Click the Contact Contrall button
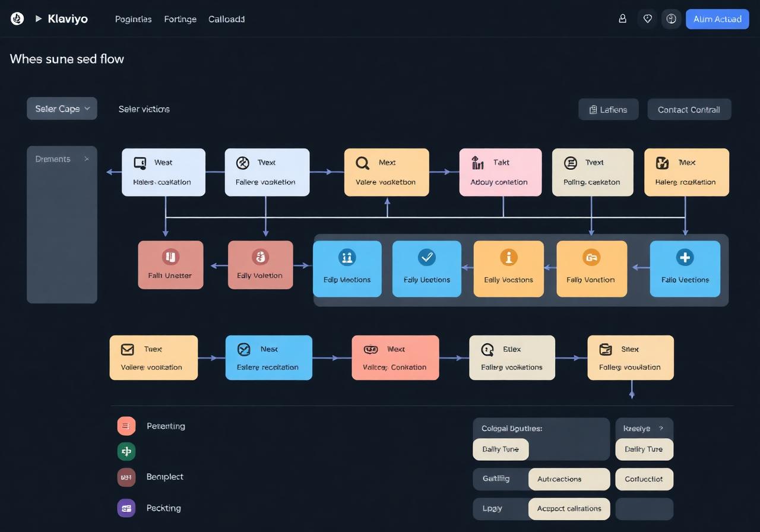760x532 pixels. pyautogui.click(x=689, y=109)
